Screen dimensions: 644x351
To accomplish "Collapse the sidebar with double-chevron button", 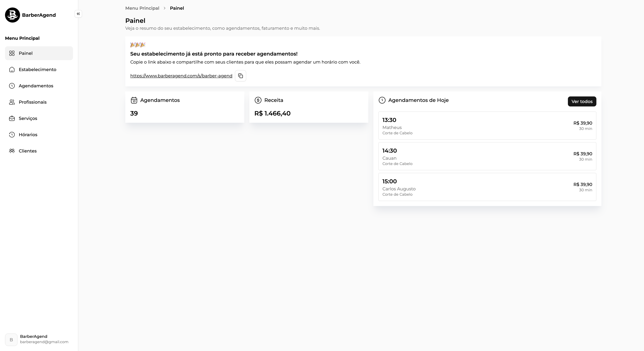I will point(78,14).
